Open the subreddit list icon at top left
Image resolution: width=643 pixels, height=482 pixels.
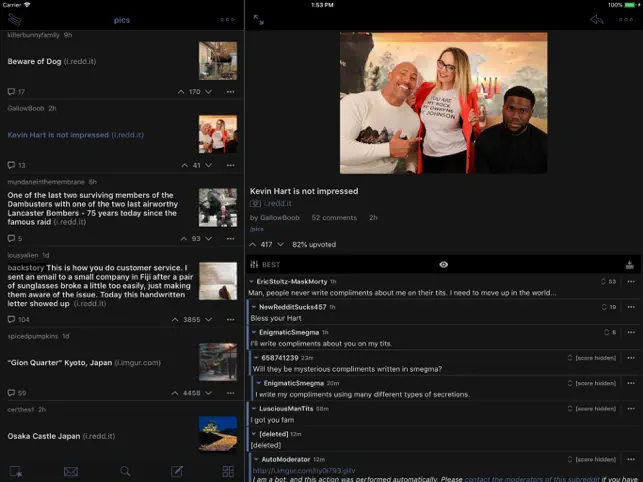15,19
